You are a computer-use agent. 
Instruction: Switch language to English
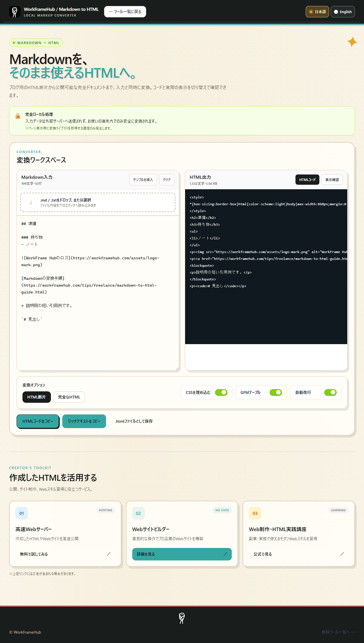pos(343,12)
